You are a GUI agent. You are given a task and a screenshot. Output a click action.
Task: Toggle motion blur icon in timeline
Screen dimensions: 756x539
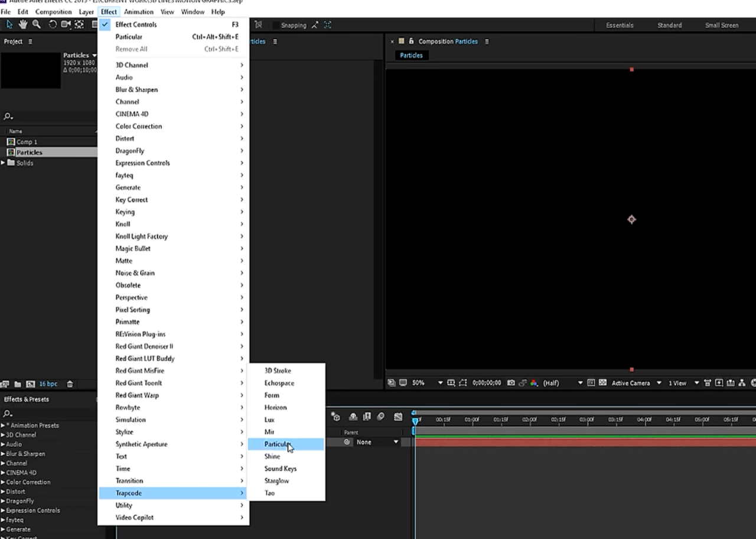click(x=381, y=417)
